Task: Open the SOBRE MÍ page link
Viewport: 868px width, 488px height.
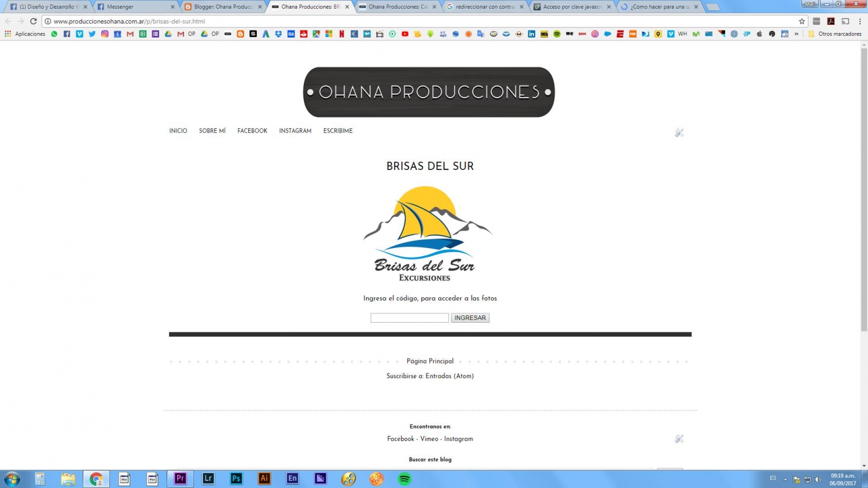Action: pos(212,131)
